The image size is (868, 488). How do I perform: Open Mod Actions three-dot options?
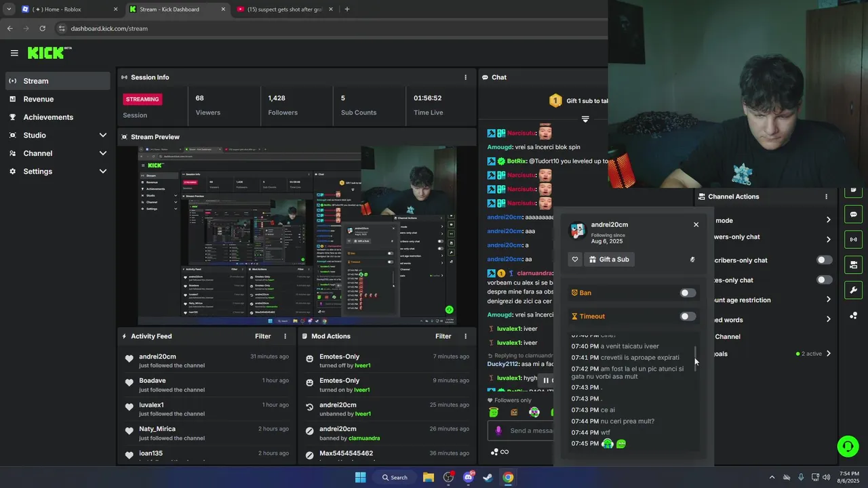pyautogui.click(x=465, y=336)
